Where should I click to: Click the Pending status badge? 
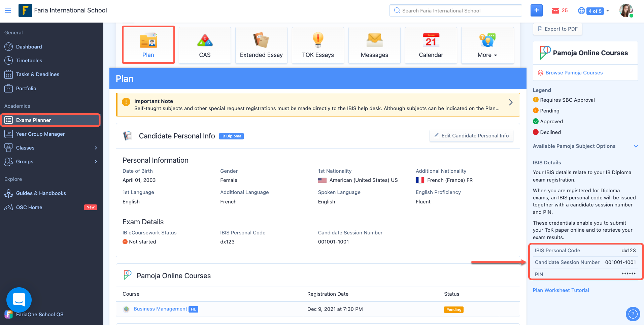[x=454, y=310]
